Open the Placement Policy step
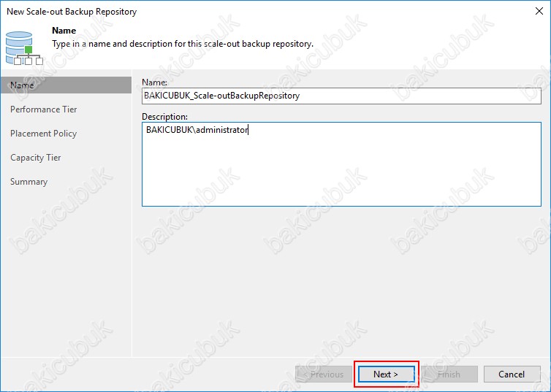Screen dimensions: 551x392 point(44,134)
